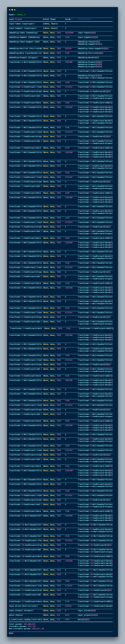Select the 'Input-Segment (InputLayer)' row name

pyautogui.click(x=23, y=28)
